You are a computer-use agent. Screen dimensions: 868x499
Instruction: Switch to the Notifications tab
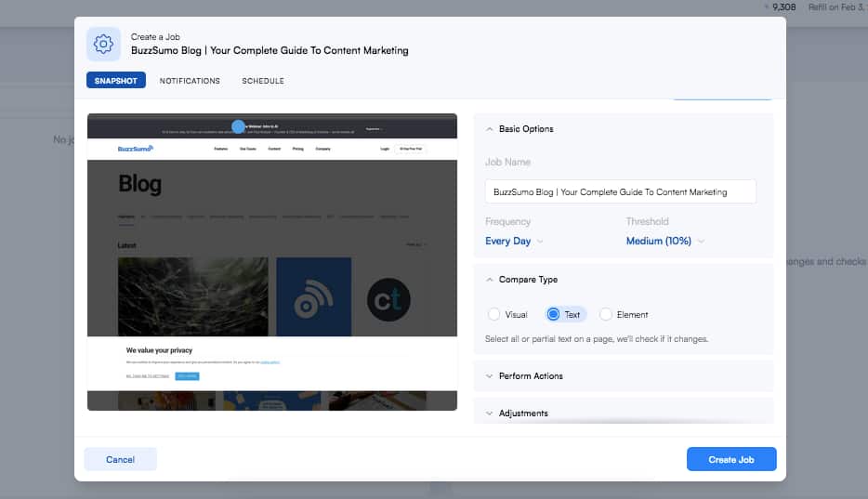pos(190,81)
